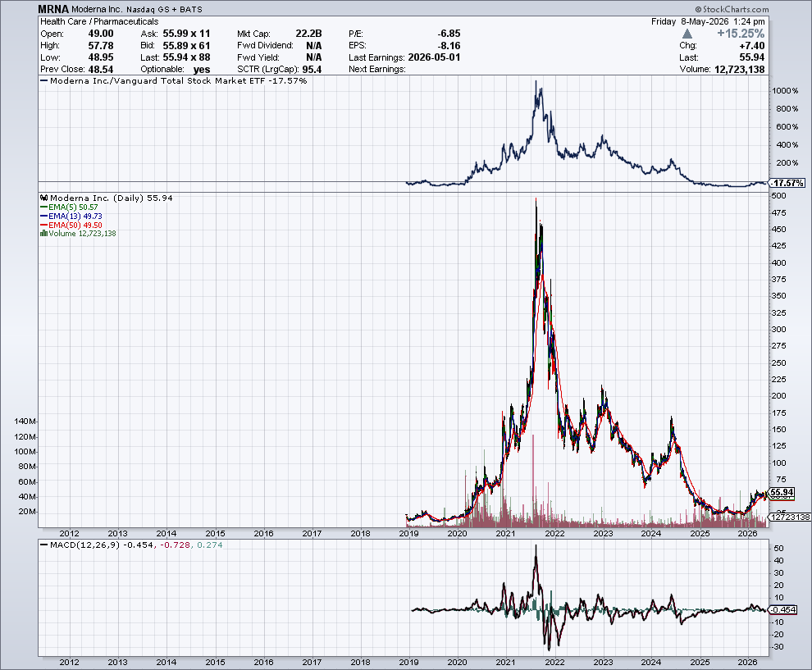Click the Mkt Cap value 22.2B

(308, 34)
